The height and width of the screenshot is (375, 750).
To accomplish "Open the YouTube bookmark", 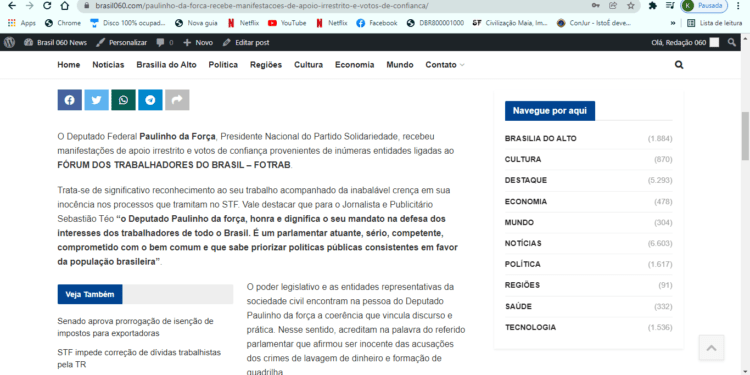I will pyautogui.click(x=287, y=23).
